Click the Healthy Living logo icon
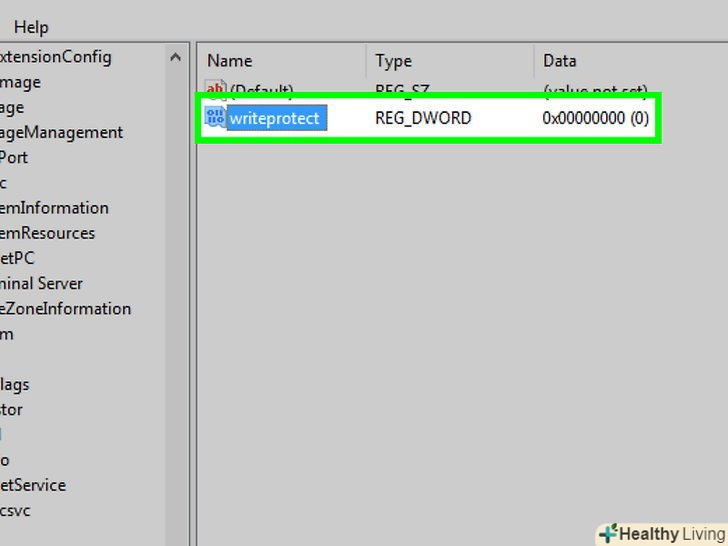The width and height of the screenshot is (728, 546). 608,533
